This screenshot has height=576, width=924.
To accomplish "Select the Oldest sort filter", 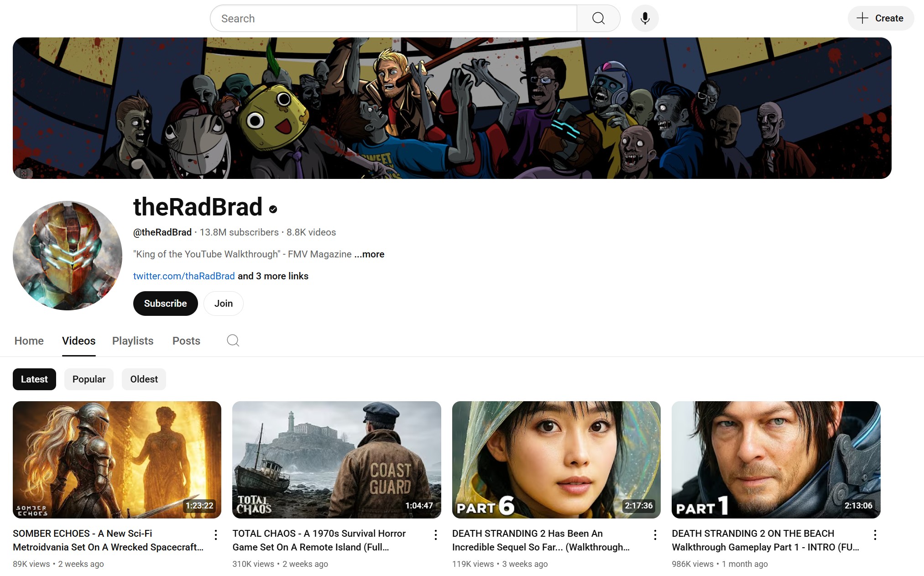I will [144, 379].
